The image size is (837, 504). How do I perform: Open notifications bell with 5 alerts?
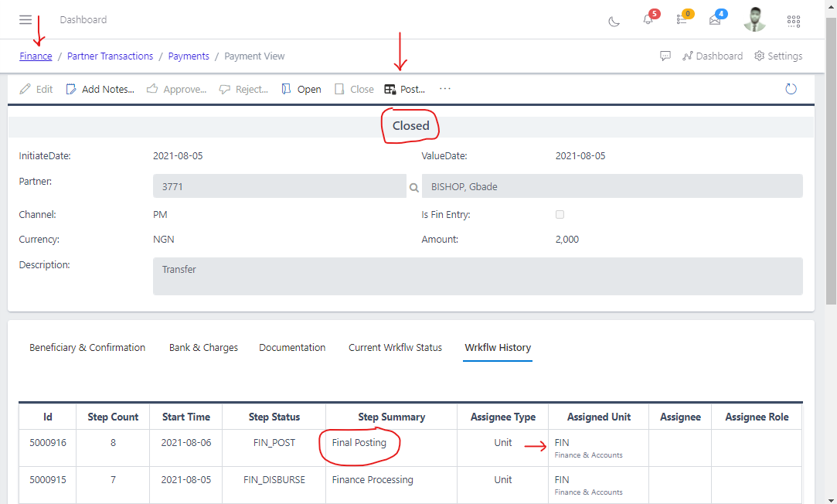coord(648,20)
